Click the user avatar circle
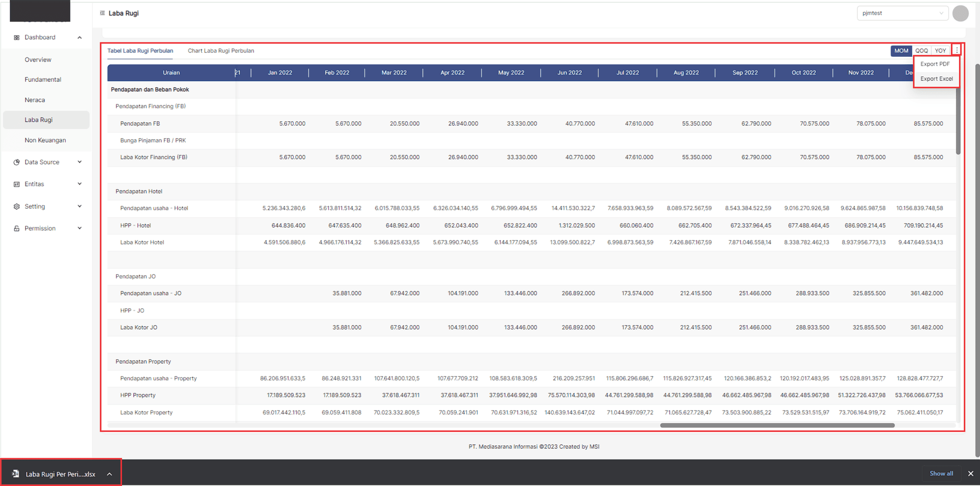This screenshot has width=980, height=486. [x=960, y=14]
